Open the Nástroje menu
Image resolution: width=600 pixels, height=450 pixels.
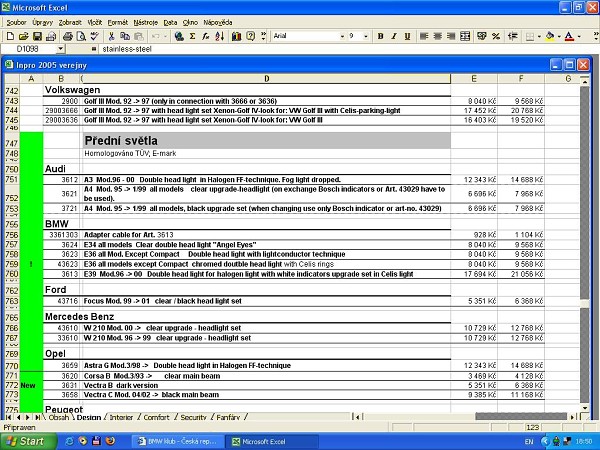[145, 23]
